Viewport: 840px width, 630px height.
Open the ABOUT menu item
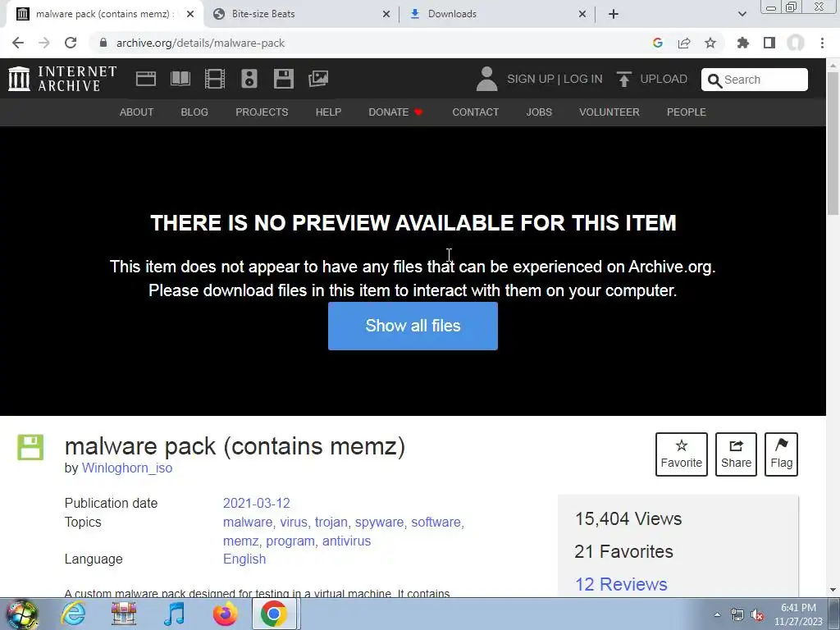(x=137, y=112)
